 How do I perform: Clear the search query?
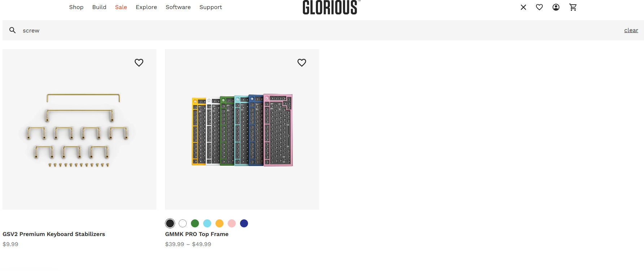pos(631,30)
